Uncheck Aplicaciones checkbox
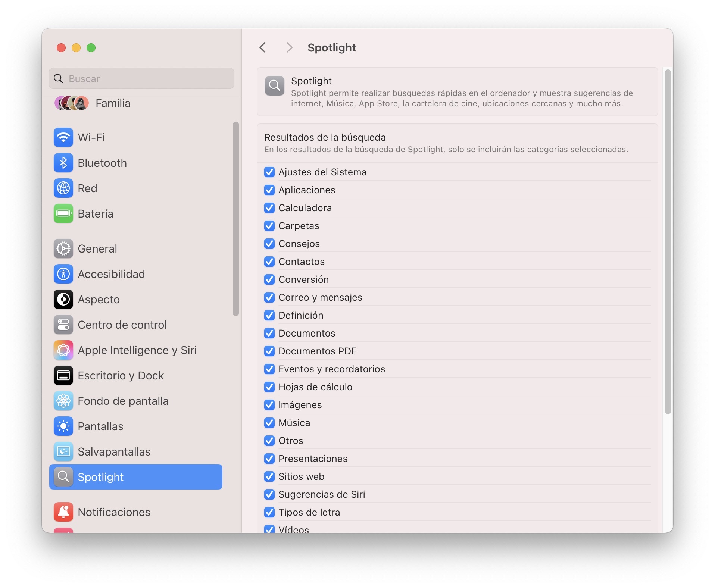Screen dimensions: 715x588 [269, 190]
